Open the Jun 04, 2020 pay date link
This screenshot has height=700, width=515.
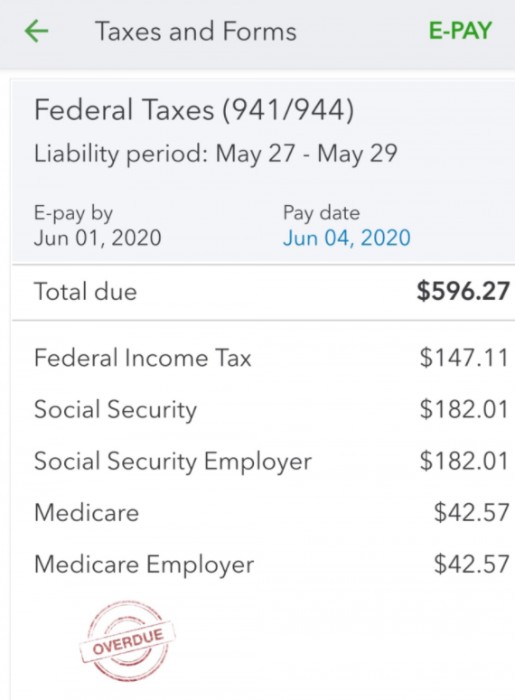[346, 238]
